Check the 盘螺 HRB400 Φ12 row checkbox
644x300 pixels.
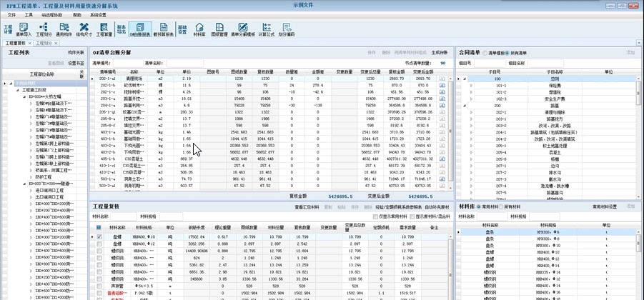(99, 244)
